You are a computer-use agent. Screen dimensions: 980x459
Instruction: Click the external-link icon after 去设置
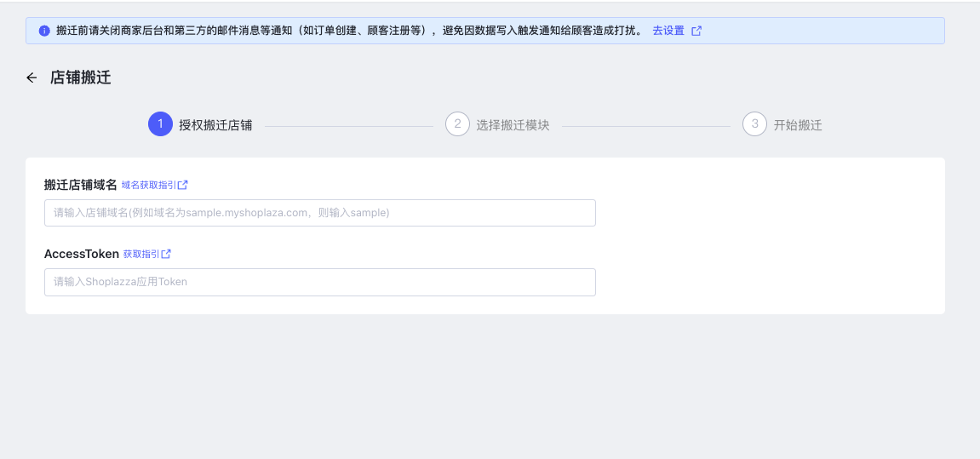pos(696,31)
